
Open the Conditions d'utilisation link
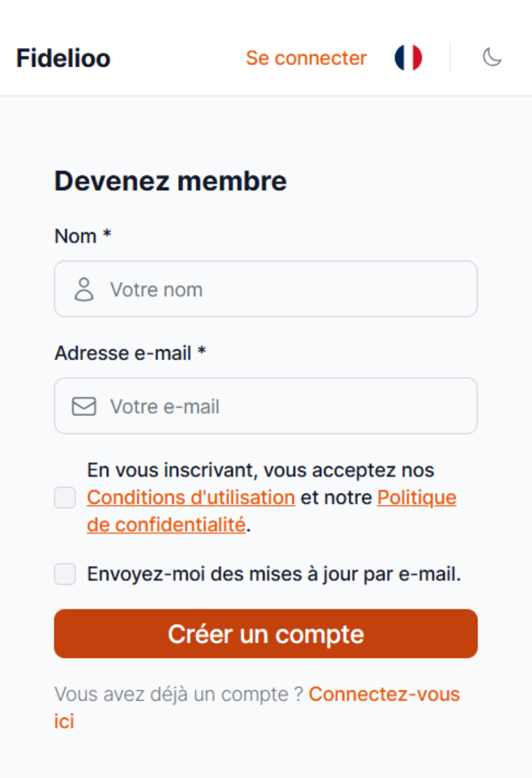pyautogui.click(x=191, y=497)
